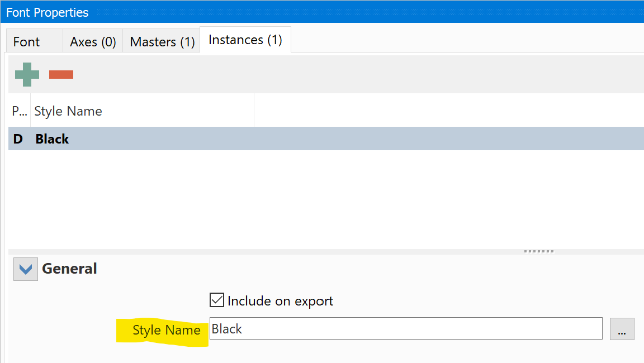644x363 pixels.
Task: Switch to the Font tab
Action: pyautogui.click(x=35, y=41)
